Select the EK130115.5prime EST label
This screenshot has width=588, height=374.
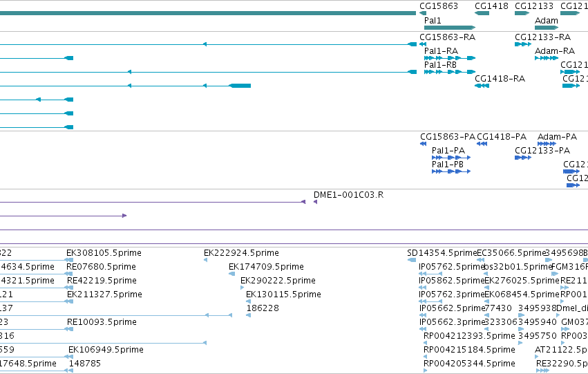(x=283, y=294)
